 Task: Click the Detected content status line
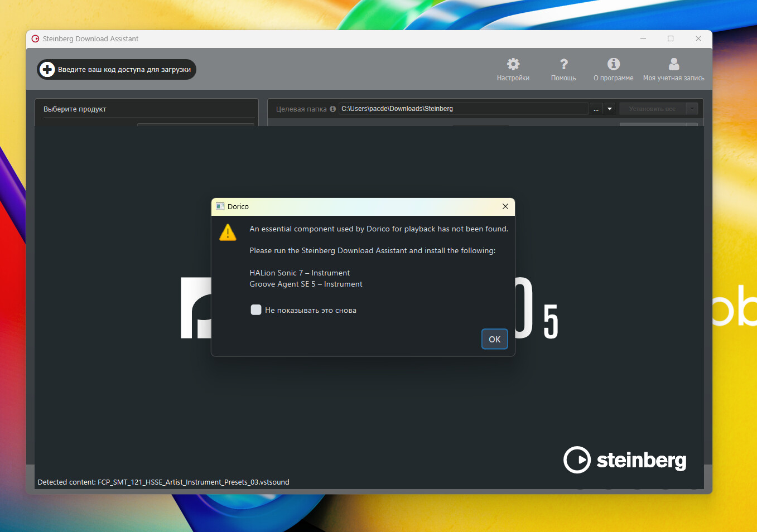[163, 482]
